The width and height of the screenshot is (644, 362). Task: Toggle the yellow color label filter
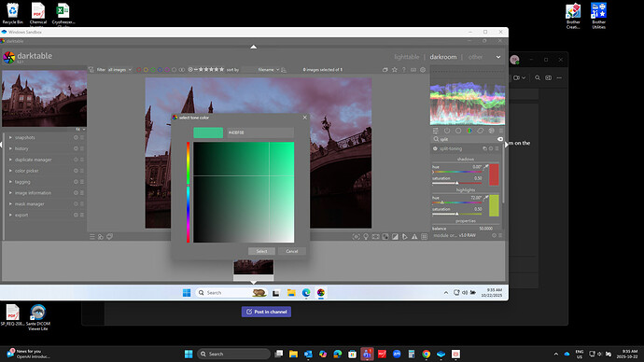pyautogui.click(x=146, y=70)
